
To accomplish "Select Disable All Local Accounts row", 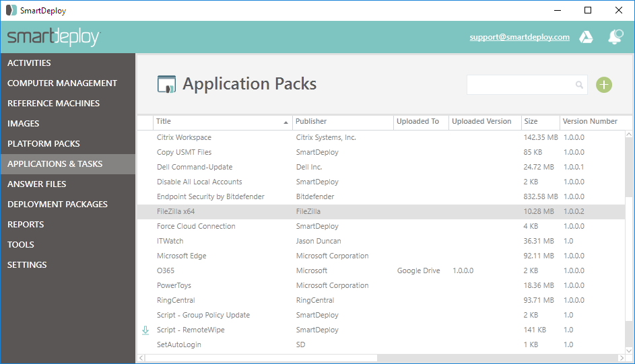I will (x=381, y=182).
